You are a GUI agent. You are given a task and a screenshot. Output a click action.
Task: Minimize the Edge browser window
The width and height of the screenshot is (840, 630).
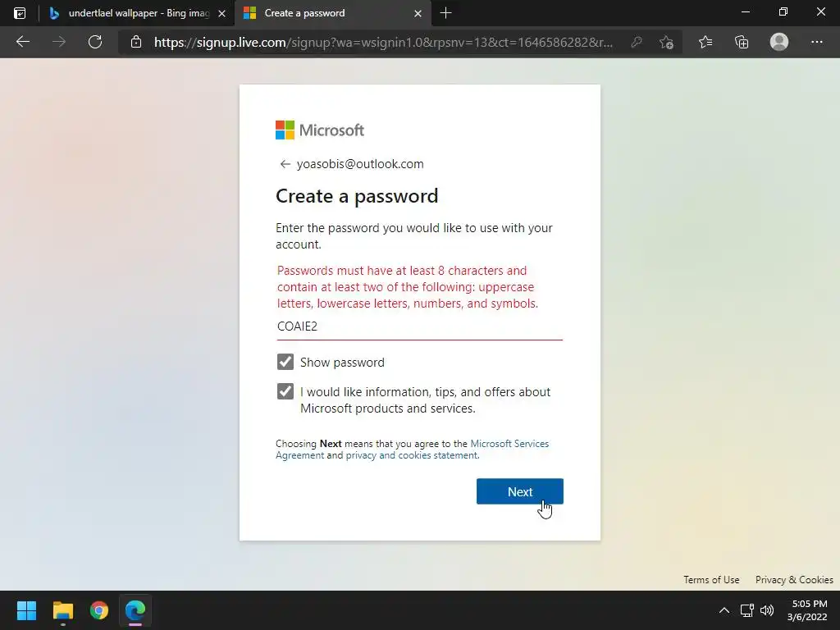[745, 11]
